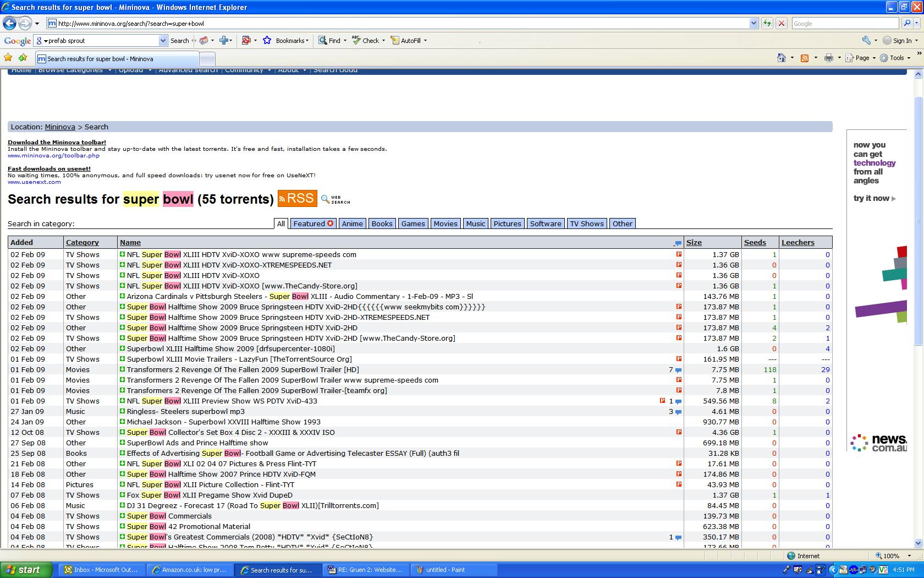The width and height of the screenshot is (924, 578).
Task: Click the download icon for Super Bowl Commercials
Action: tap(123, 516)
